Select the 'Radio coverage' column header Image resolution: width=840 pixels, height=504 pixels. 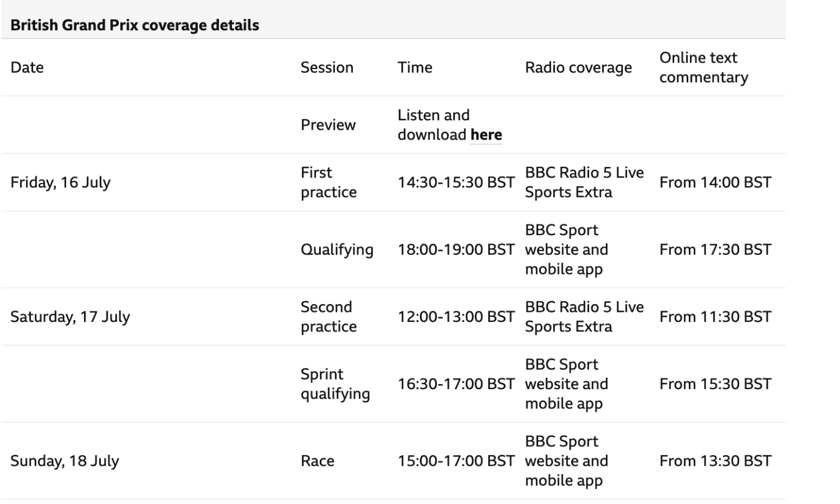pyautogui.click(x=578, y=68)
